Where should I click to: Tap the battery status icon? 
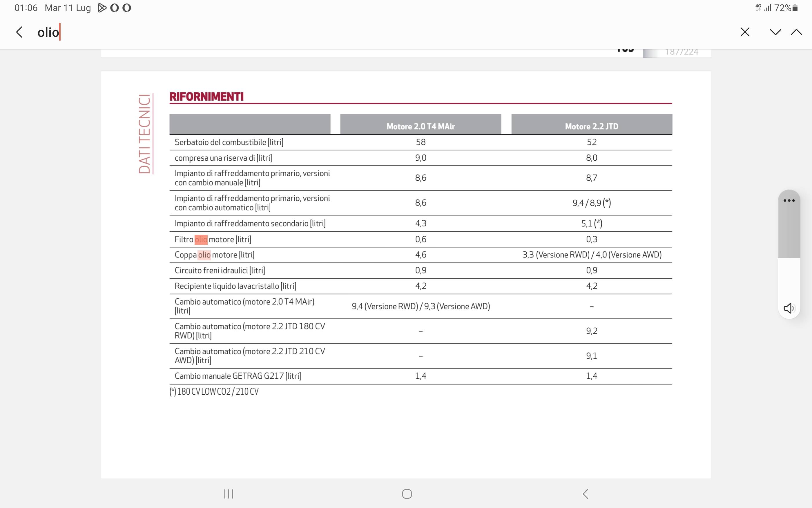coord(795,8)
